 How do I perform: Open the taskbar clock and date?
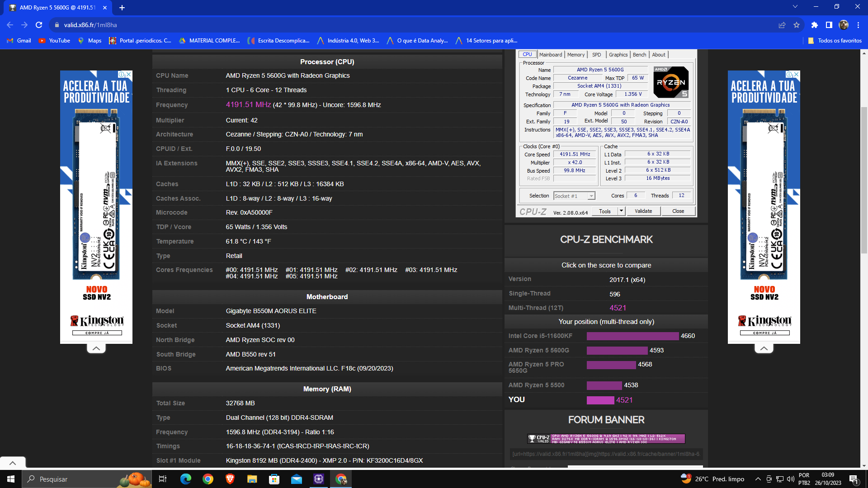coord(828,479)
